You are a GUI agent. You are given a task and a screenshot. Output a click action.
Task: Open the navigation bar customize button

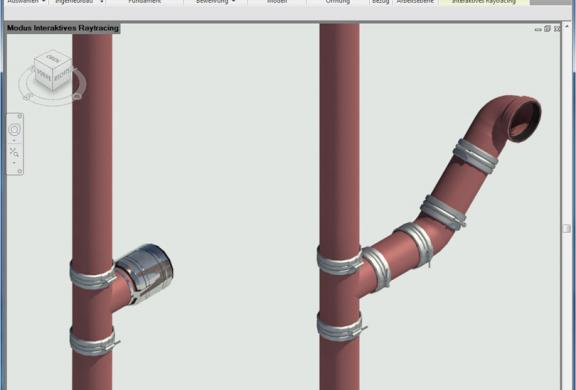[20, 171]
